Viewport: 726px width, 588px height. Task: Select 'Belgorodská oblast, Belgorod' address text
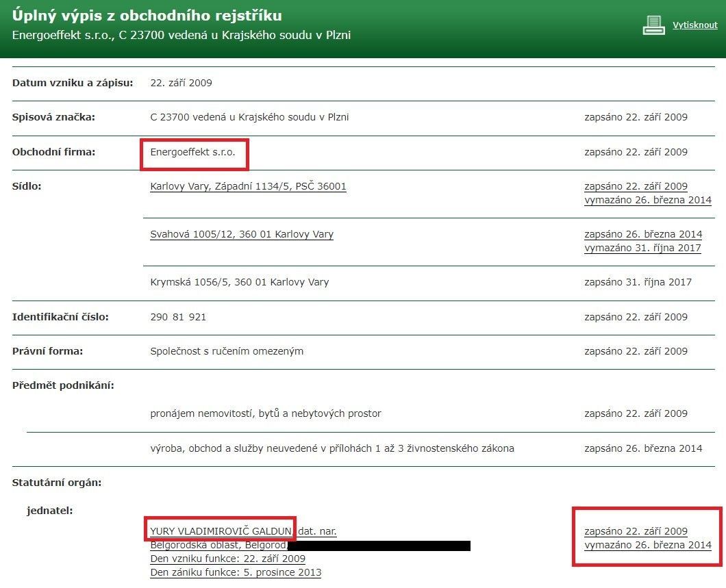tap(218, 545)
